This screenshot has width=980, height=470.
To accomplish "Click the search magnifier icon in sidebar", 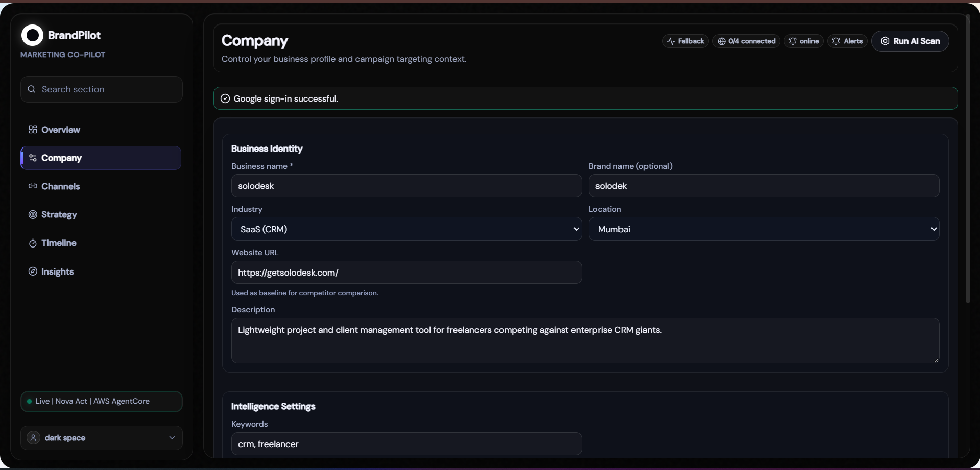I will [x=32, y=89].
